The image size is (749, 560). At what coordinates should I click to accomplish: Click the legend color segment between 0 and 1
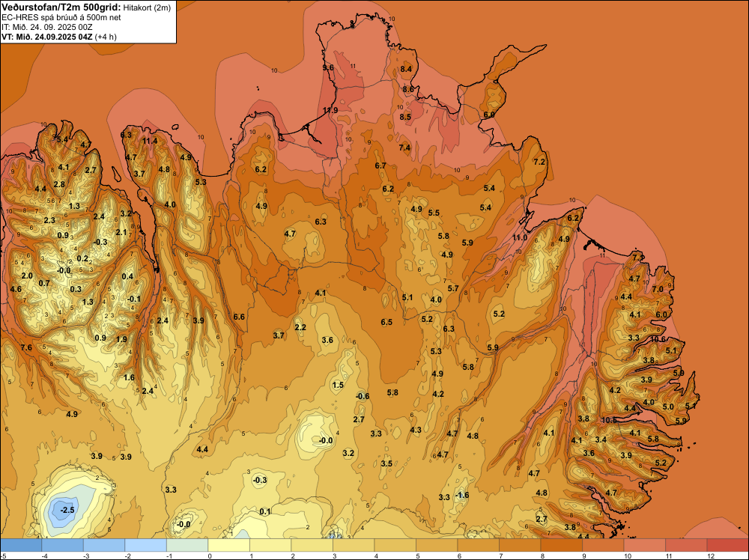pyautogui.click(x=228, y=545)
